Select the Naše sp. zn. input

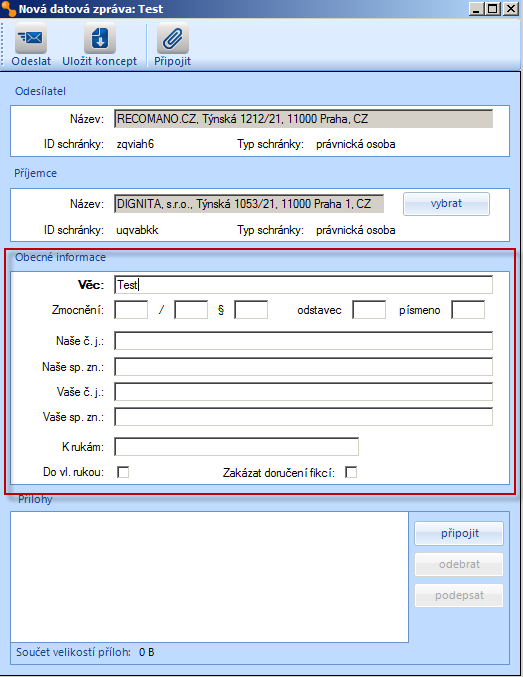point(304,367)
